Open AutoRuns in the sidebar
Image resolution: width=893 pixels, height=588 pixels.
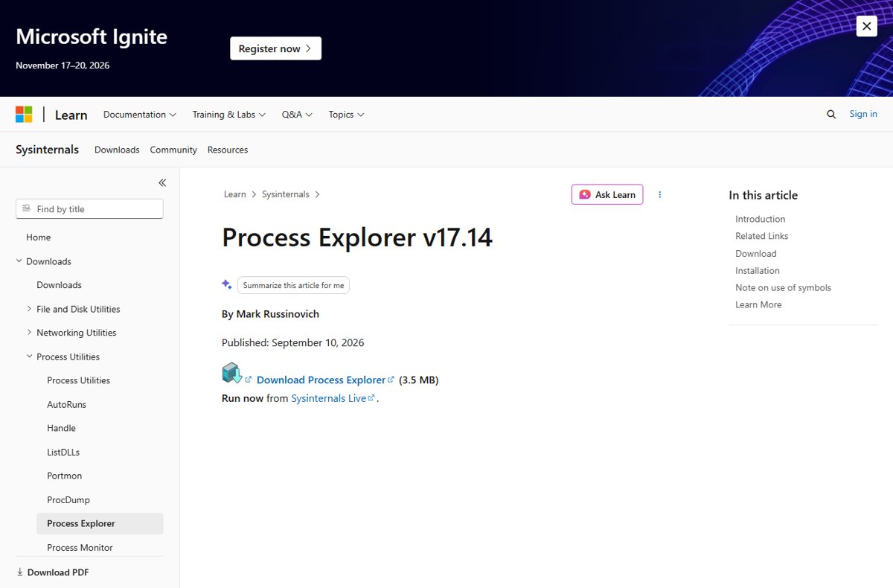(x=66, y=404)
